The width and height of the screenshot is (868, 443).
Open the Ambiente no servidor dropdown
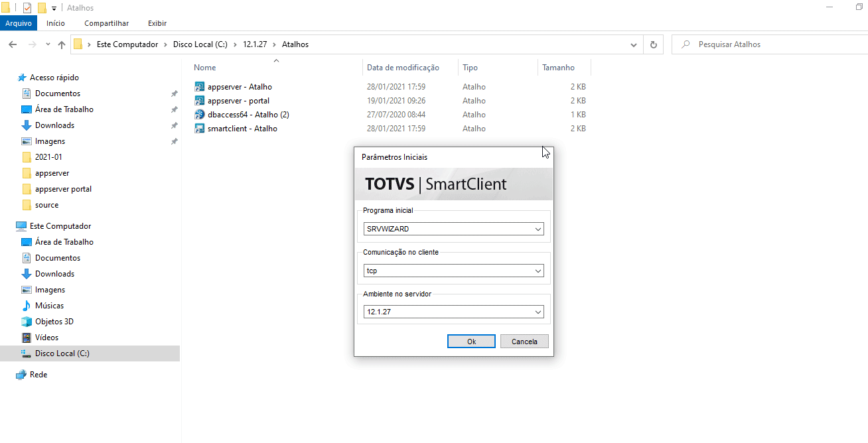click(538, 312)
